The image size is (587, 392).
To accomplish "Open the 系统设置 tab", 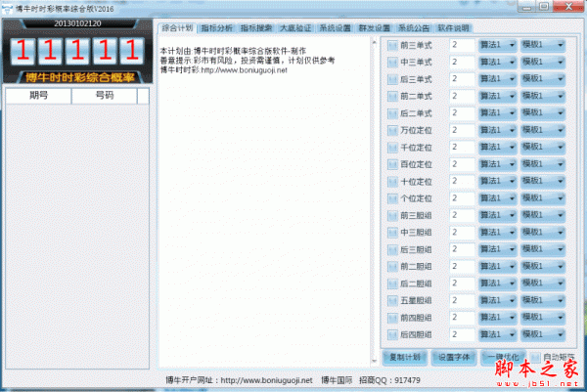I will tap(335, 28).
